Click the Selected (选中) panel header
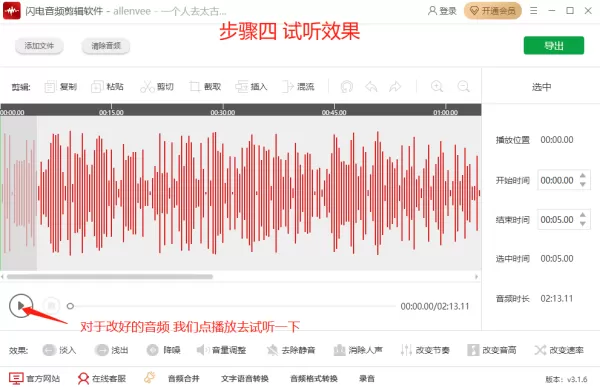Image resolution: width=600 pixels, height=387 pixels. 541,87
